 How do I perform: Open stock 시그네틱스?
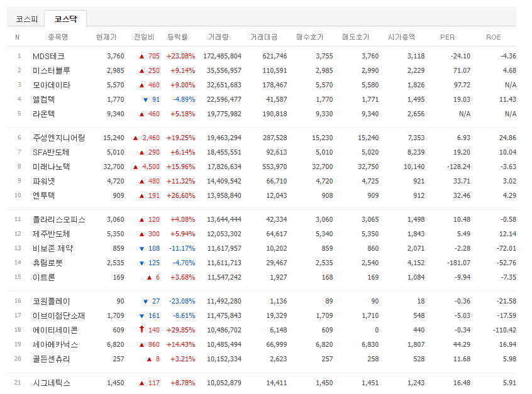52,383
